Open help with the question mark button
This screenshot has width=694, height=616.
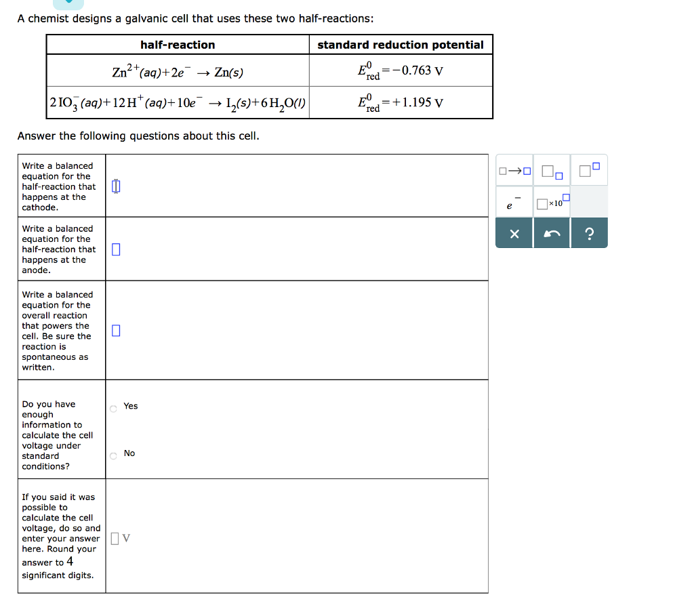tap(589, 233)
